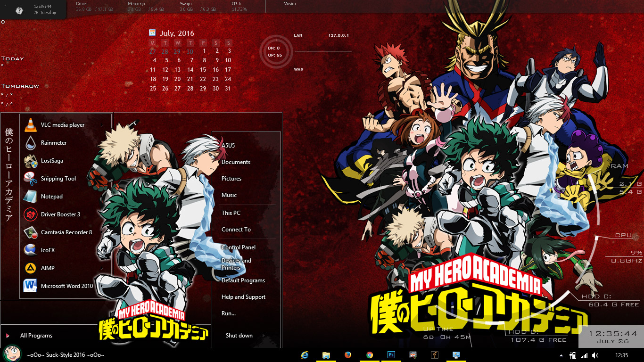The height and width of the screenshot is (362, 644).
Task: Select day 31 in the July calendar
Action: [228, 89]
